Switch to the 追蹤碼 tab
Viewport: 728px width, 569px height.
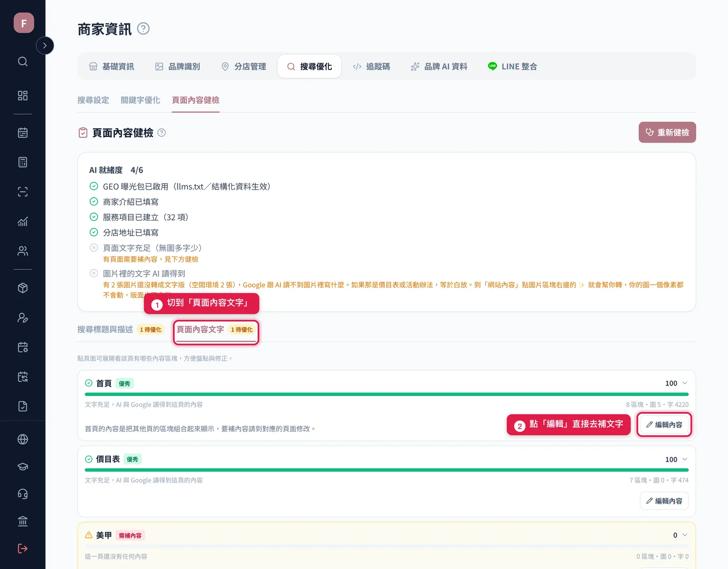371,66
